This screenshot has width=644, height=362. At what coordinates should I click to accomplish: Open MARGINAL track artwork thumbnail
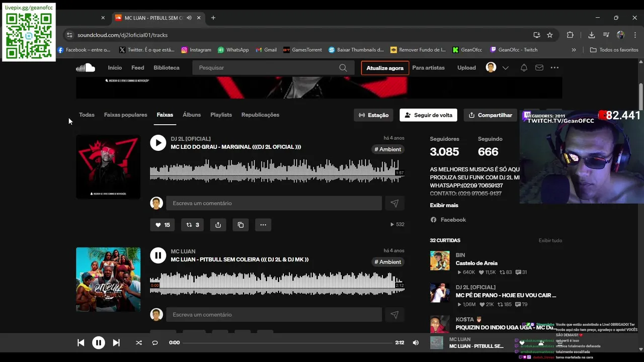click(x=108, y=167)
